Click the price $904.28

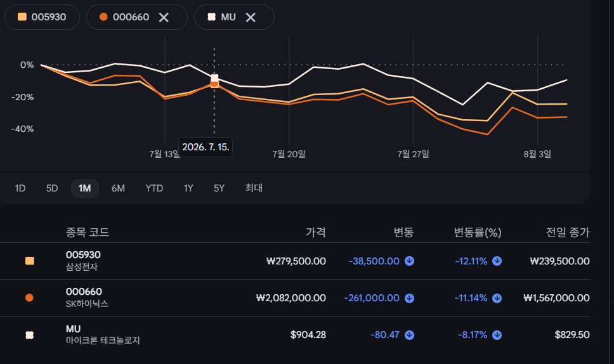point(308,335)
